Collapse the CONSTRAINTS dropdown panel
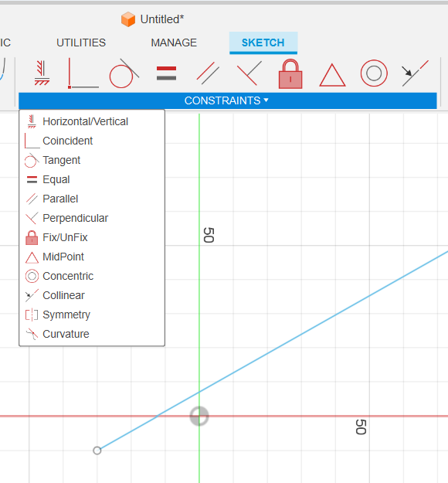 coord(227,100)
